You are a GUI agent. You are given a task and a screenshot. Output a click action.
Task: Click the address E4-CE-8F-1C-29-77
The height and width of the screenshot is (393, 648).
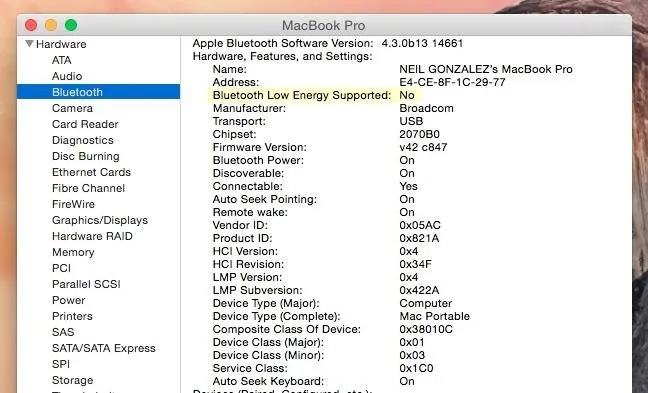452,82
